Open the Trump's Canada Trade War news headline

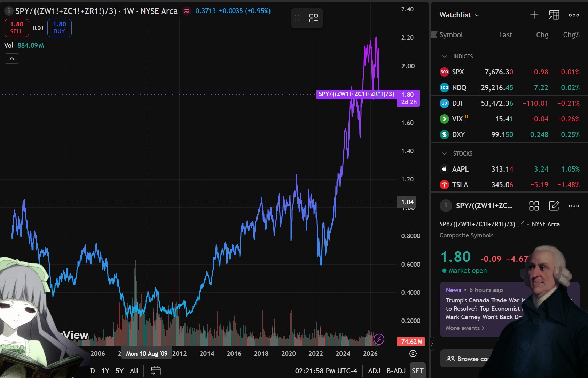tap(485, 309)
